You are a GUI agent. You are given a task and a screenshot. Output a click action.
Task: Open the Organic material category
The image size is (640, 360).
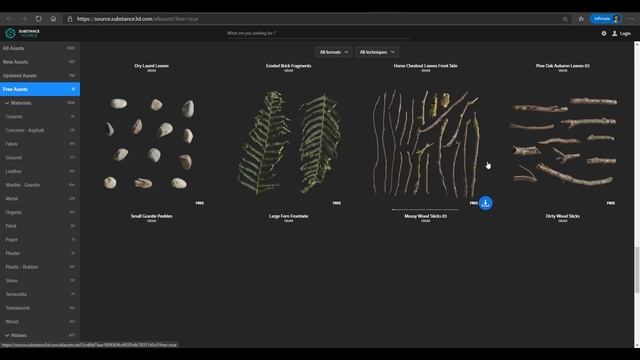(x=40, y=212)
